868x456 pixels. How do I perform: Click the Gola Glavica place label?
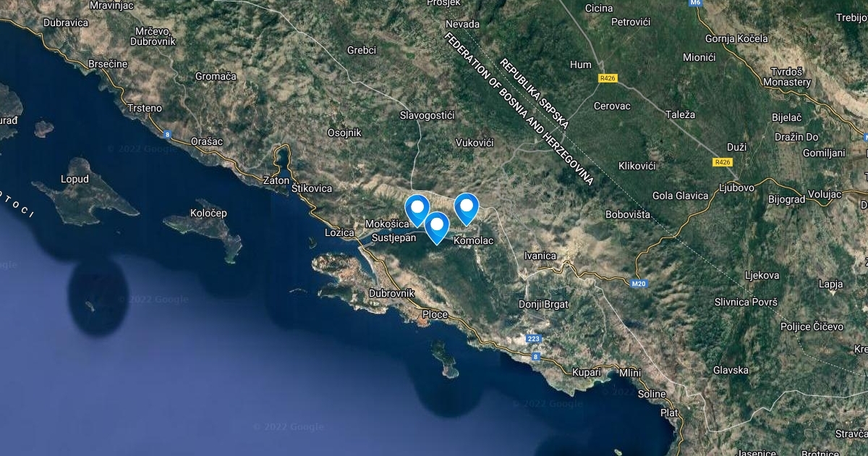(681, 195)
